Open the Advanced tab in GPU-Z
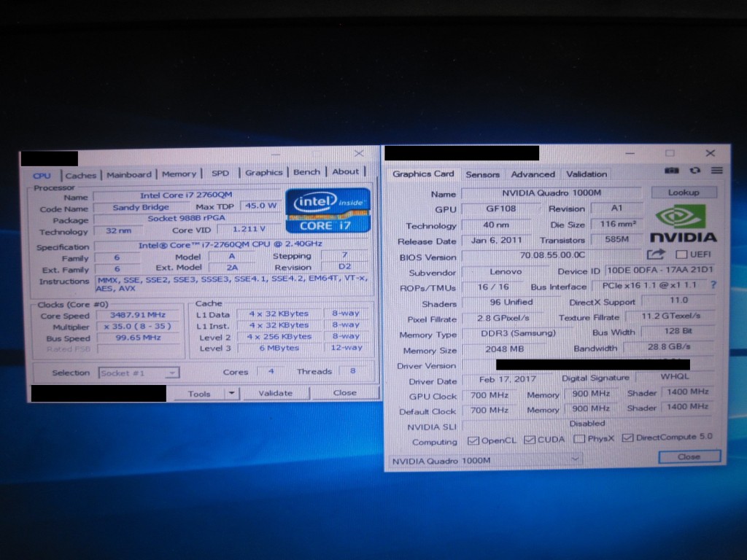 [x=533, y=174]
